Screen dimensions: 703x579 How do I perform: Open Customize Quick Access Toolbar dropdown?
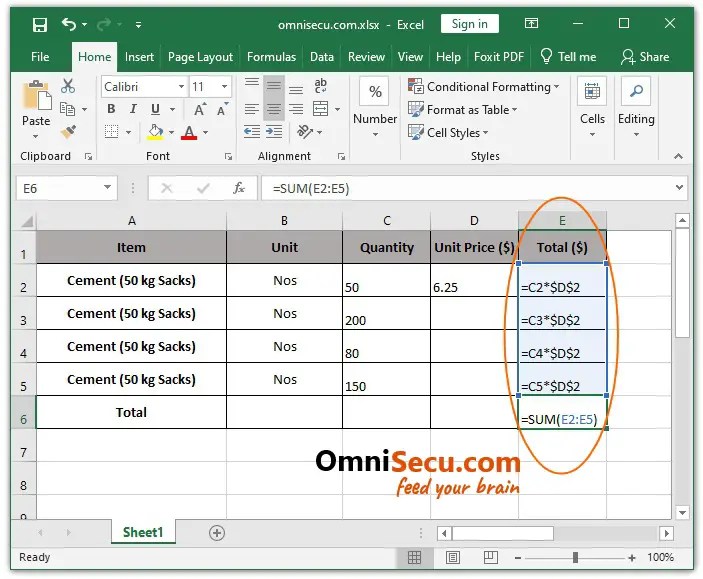139,25
